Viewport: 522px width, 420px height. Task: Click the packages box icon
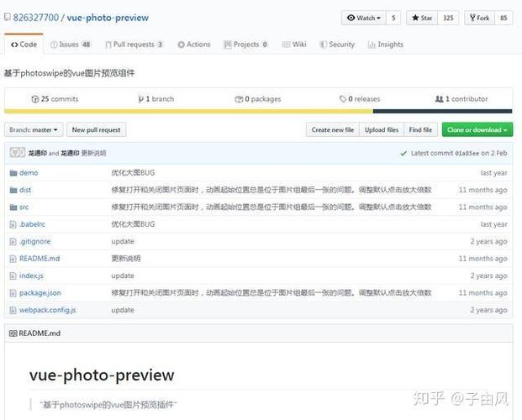[x=239, y=99]
